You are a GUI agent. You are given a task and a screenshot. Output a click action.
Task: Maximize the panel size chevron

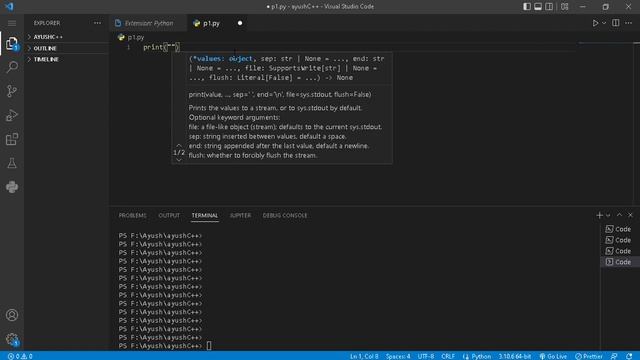pos(619,215)
